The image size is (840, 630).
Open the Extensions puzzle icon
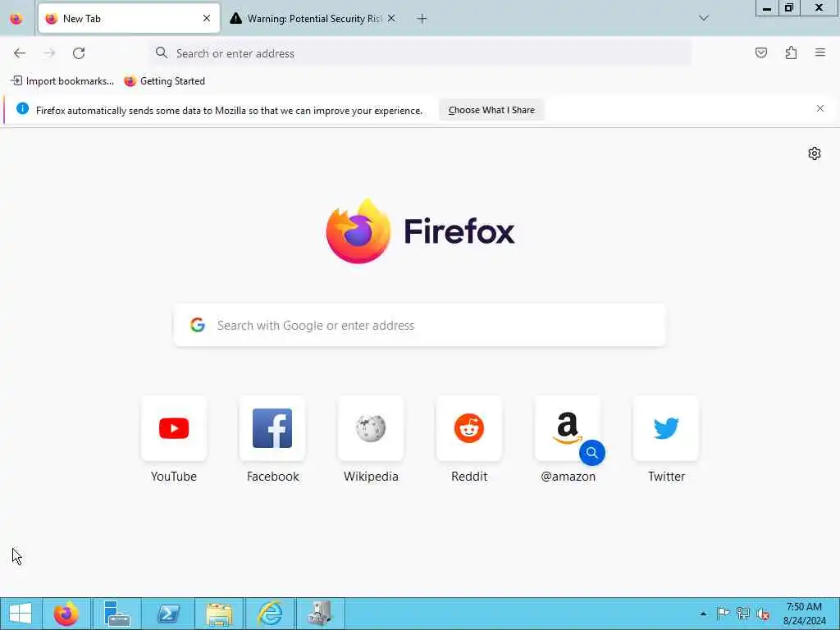click(x=791, y=52)
